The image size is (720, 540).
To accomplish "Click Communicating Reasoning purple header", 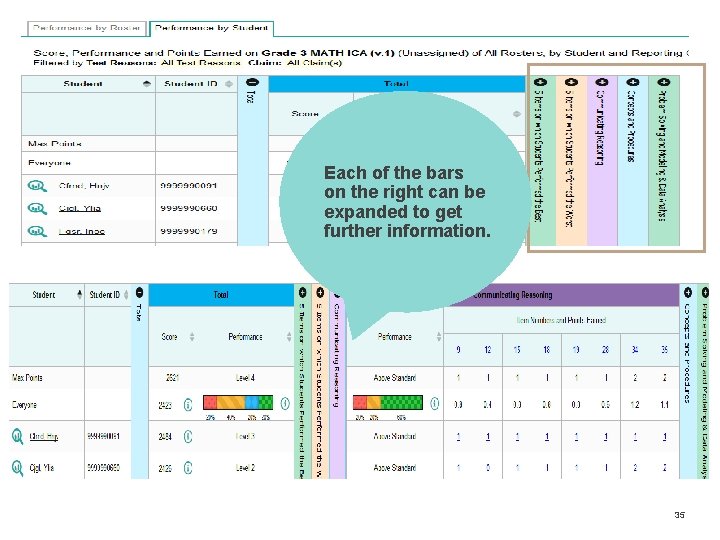I will (512, 295).
